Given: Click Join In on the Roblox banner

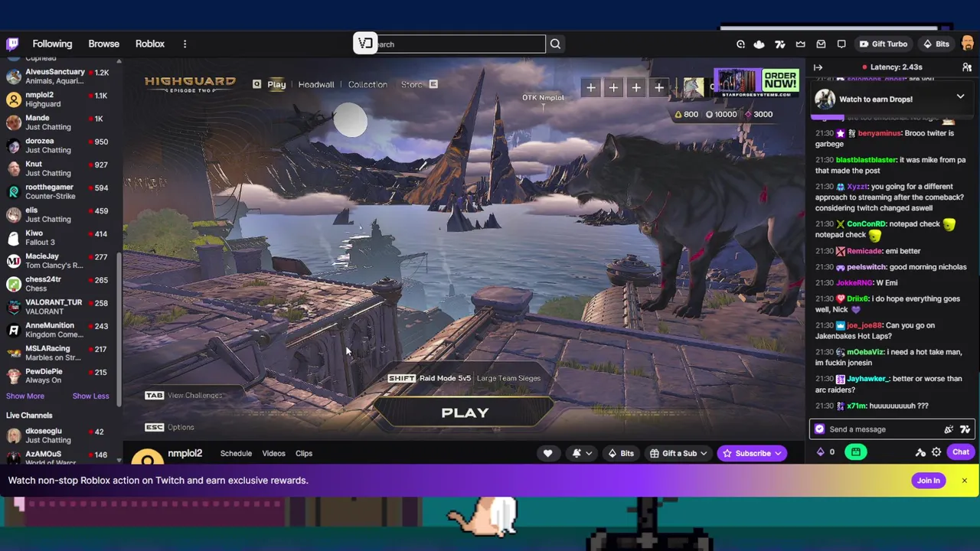Looking at the screenshot, I should pos(928,481).
